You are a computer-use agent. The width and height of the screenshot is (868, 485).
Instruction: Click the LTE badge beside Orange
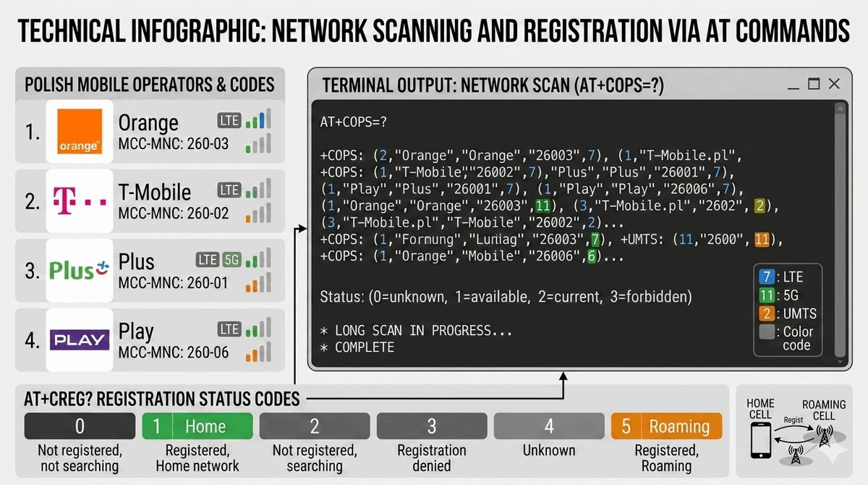click(x=229, y=121)
